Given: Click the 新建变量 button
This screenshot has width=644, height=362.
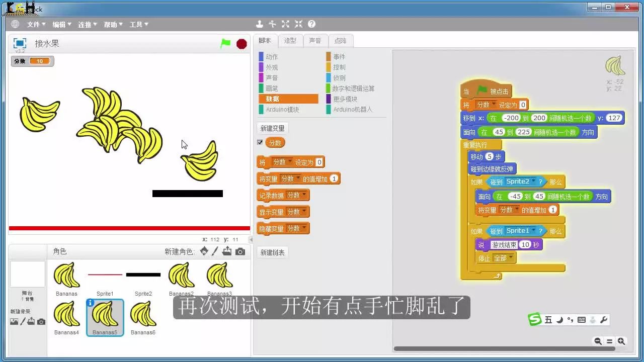Looking at the screenshot, I should (x=272, y=128).
